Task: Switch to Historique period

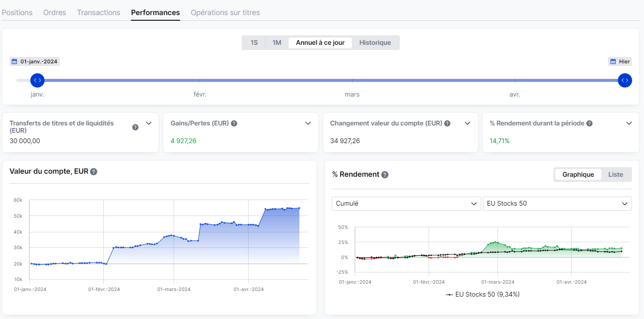Action: point(375,43)
